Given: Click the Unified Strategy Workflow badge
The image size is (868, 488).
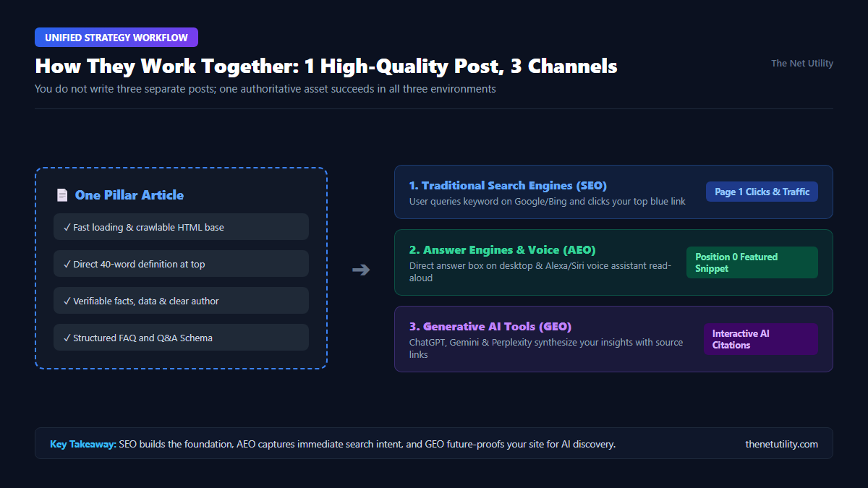Looking at the screenshot, I should (x=116, y=38).
